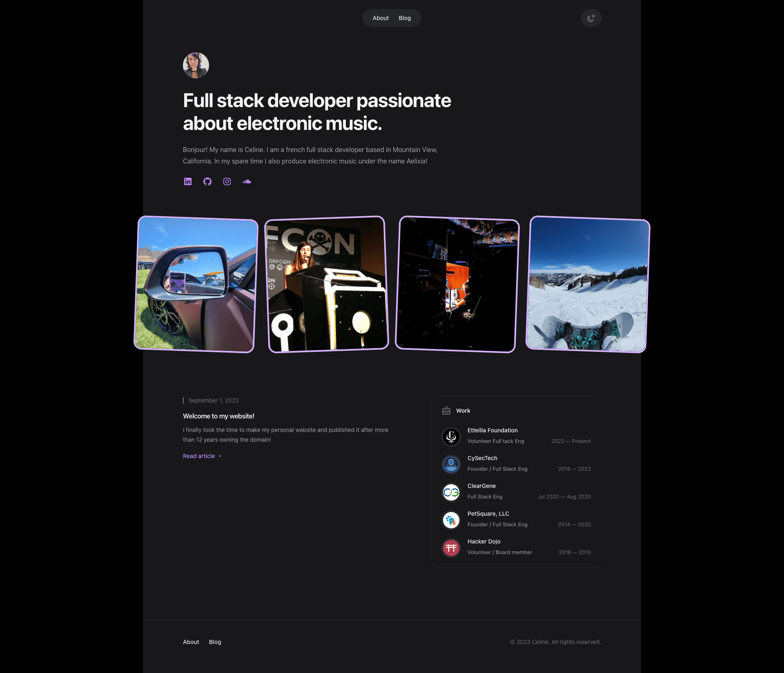Image resolution: width=784 pixels, height=673 pixels.
Task: Select the About navigation tab
Action: (x=380, y=18)
